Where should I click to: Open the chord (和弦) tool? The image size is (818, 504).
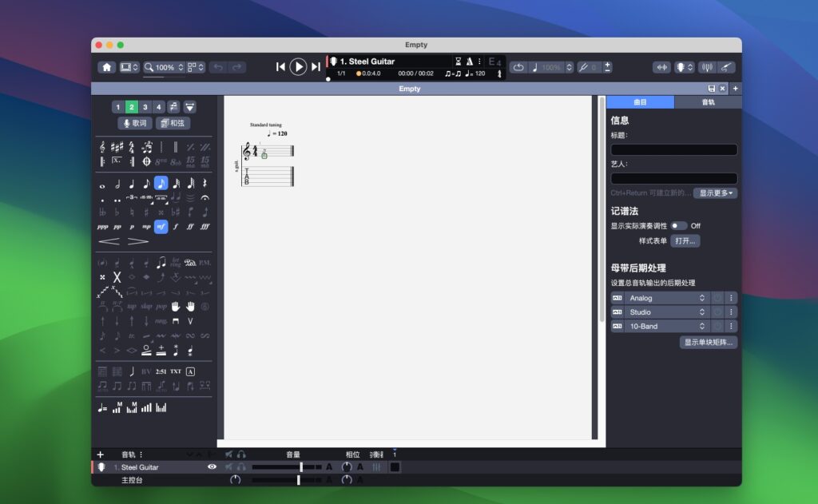point(172,123)
